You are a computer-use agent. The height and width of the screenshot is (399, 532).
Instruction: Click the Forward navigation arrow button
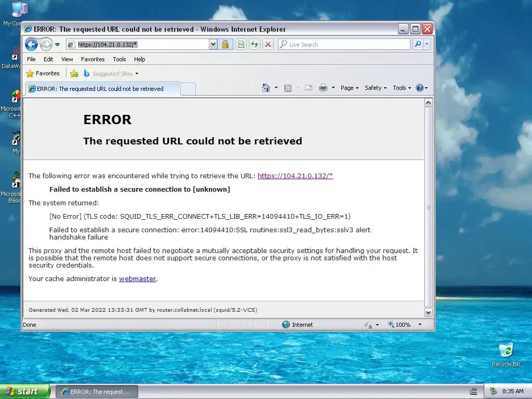(46, 45)
